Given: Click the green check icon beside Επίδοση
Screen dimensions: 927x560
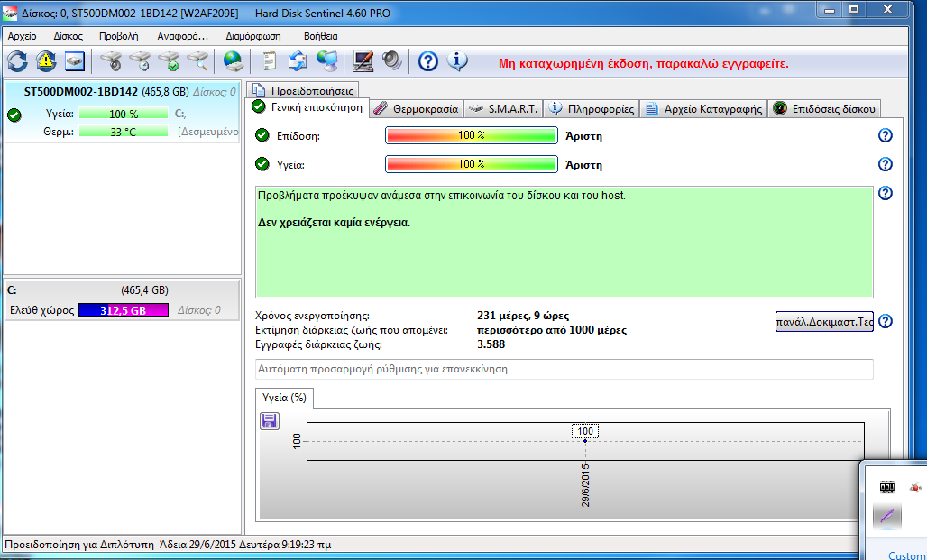Looking at the screenshot, I should 262,135.
